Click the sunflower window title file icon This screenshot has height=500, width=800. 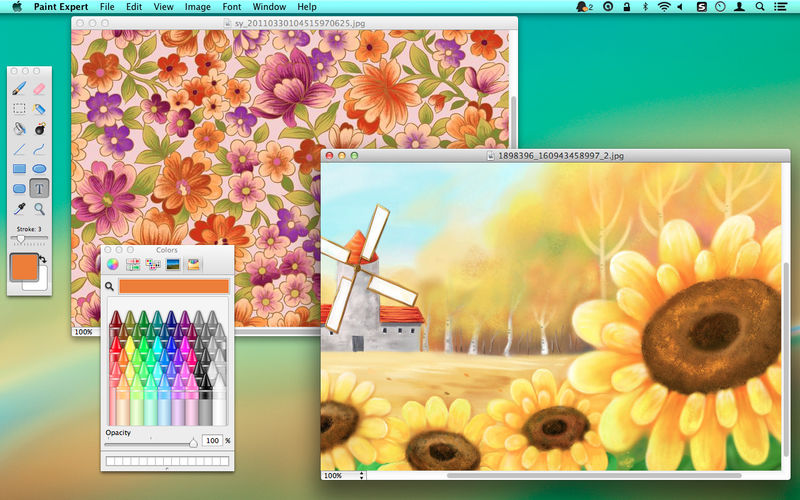491,156
